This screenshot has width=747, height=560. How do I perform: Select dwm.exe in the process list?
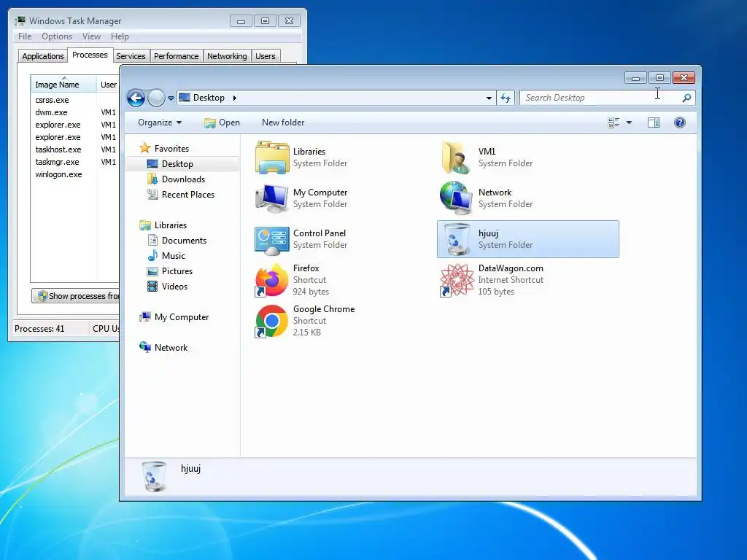(x=51, y=112)
